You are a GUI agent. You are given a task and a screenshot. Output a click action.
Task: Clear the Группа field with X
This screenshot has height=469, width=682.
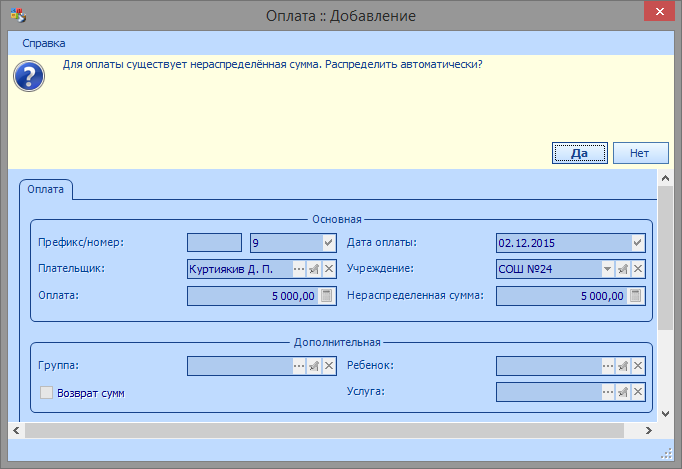point(329,366)
